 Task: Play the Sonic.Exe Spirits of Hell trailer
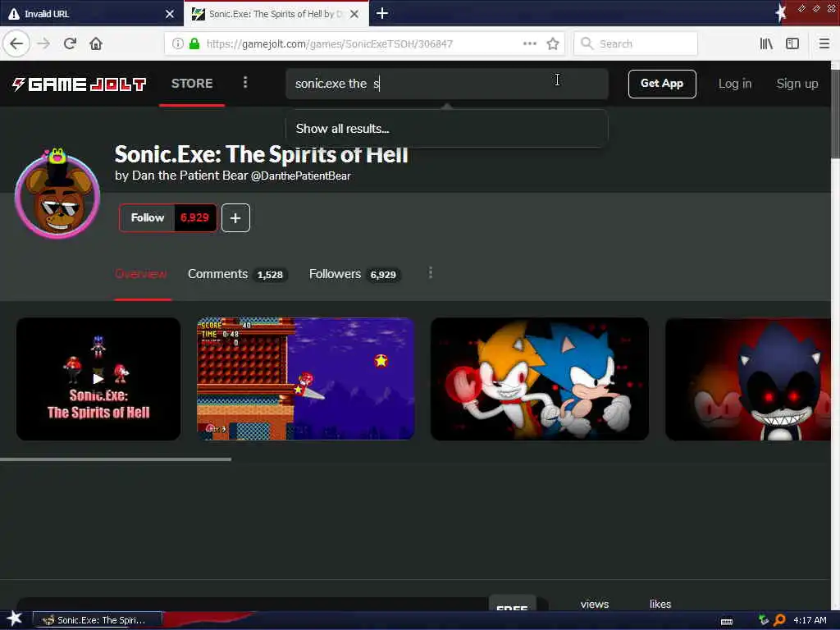coord(98,379)
